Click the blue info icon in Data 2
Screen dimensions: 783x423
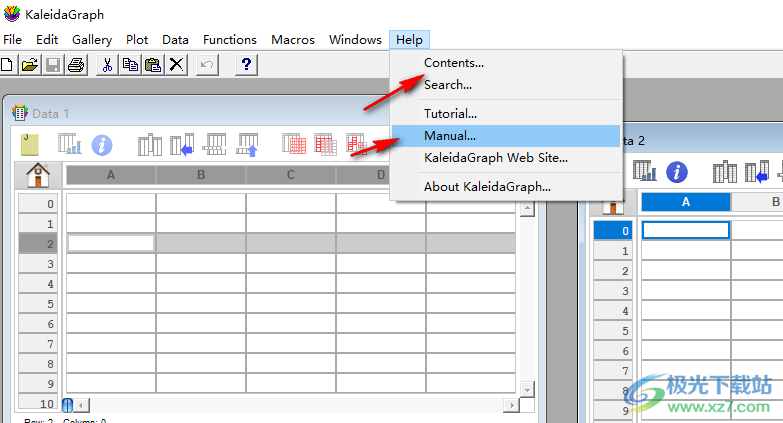pyautogui.click(x=677, y=171)
